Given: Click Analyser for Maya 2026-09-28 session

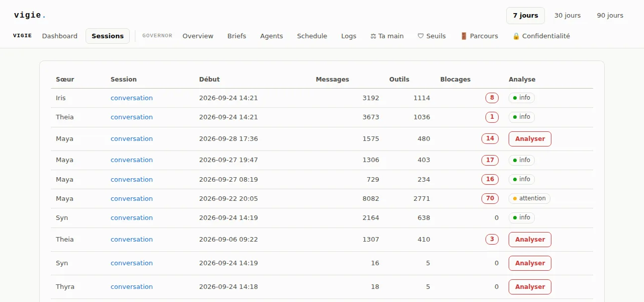Looking at the screenshot, I should (530, 139).
